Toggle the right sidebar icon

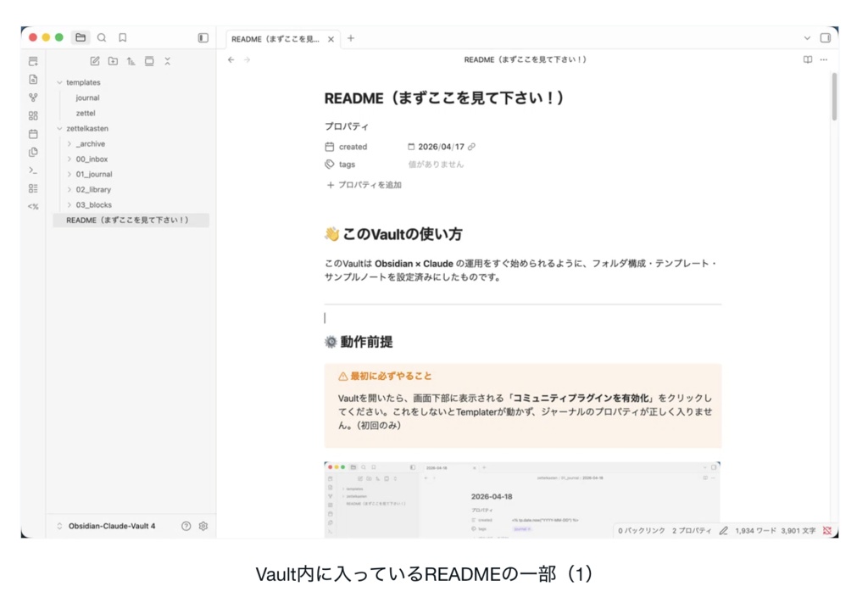[826, 38]
